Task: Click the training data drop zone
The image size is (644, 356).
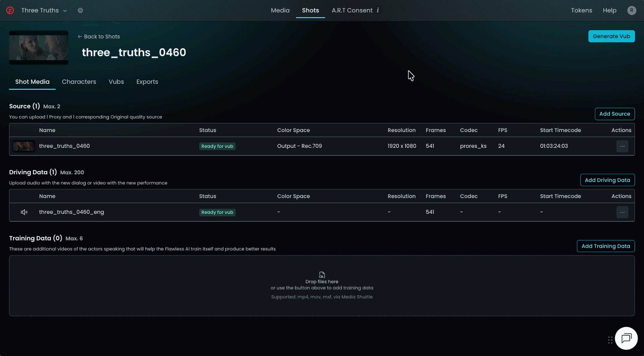Action: click(322, 286)
